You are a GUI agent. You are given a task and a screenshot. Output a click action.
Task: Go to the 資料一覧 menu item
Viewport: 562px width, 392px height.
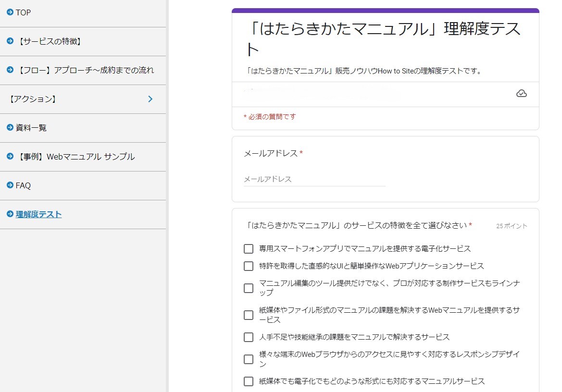pyautogui.click(x=31, y=128)
